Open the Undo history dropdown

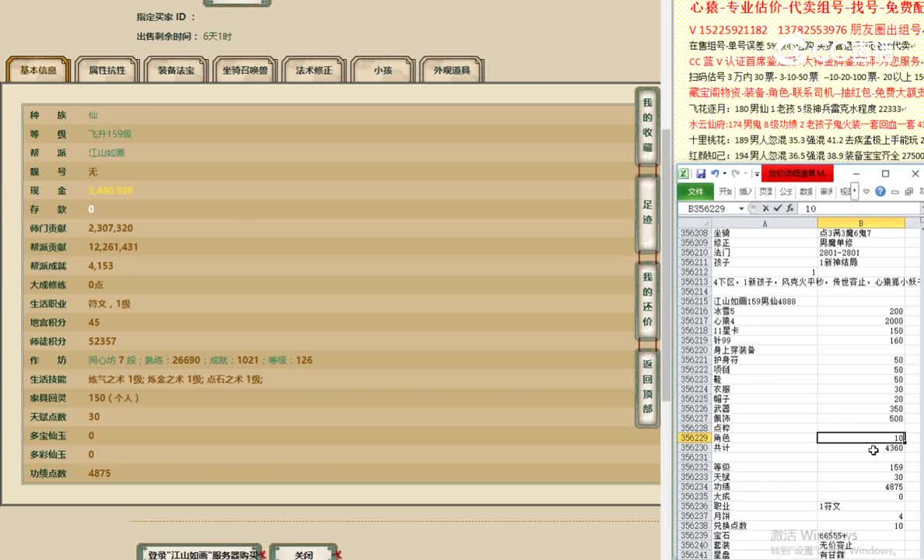pyautogui.click(x=723, y=173)
